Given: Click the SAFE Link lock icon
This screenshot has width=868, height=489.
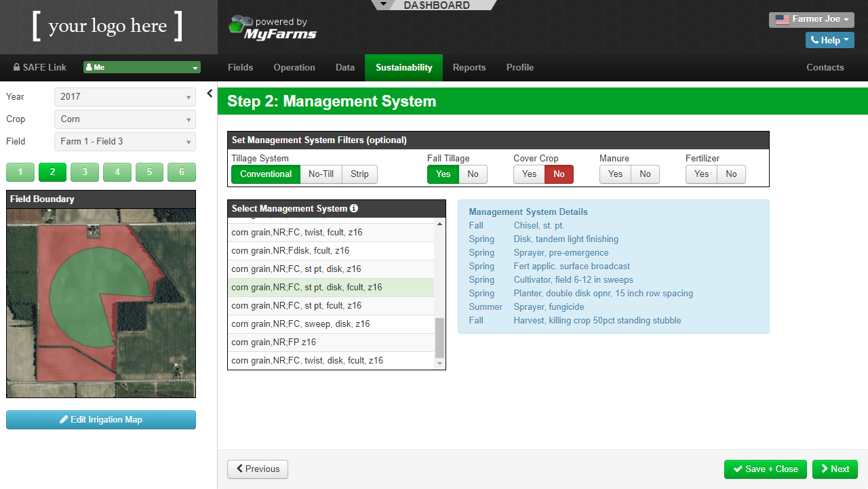Looking at the screenshot, I should (x=17, y=68).
